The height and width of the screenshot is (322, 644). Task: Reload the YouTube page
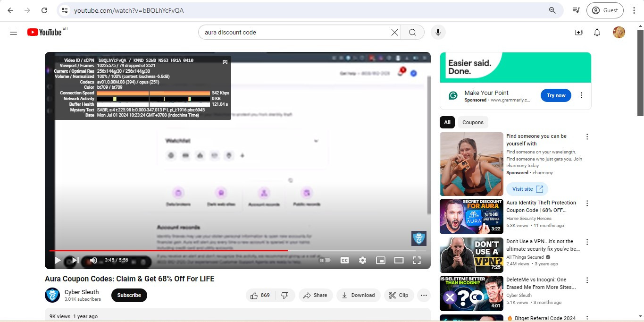click(x=44, y=10)
